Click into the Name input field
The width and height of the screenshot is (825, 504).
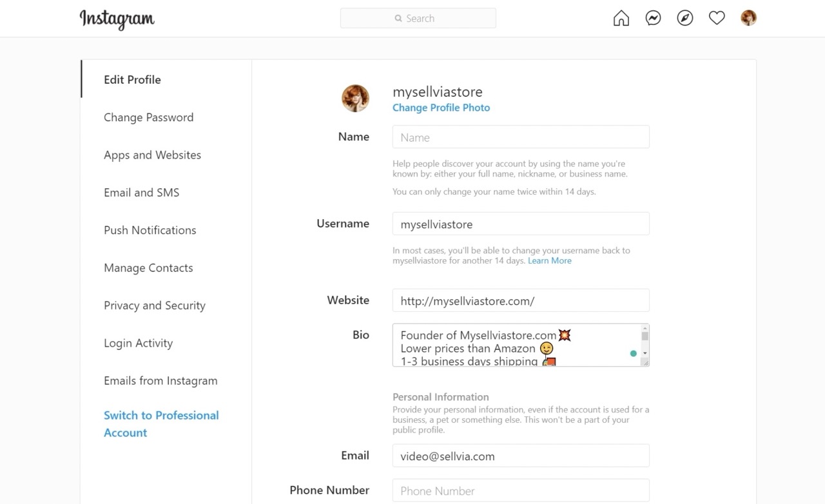point(520,137)
